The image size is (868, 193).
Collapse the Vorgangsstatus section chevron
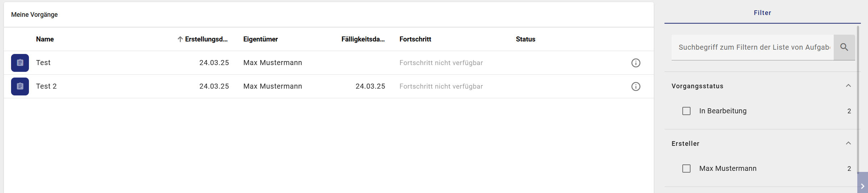(x=848, y=86)
